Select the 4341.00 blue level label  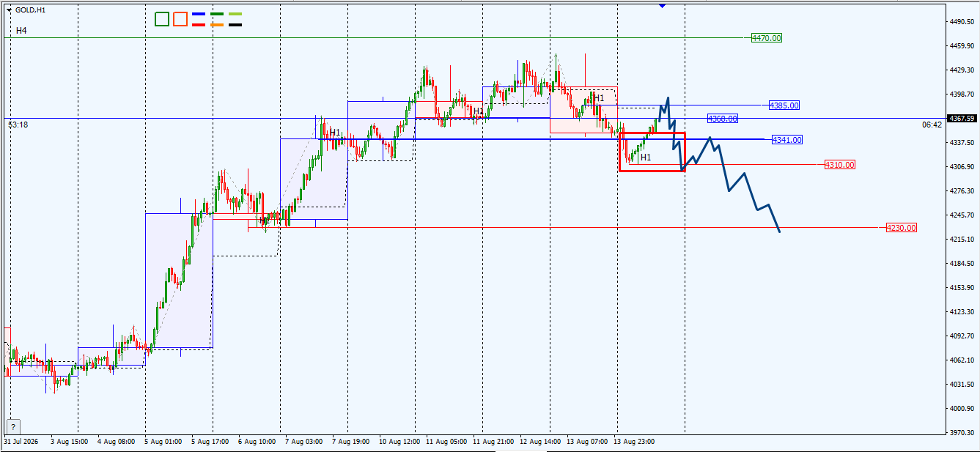(x=787, y=140)
